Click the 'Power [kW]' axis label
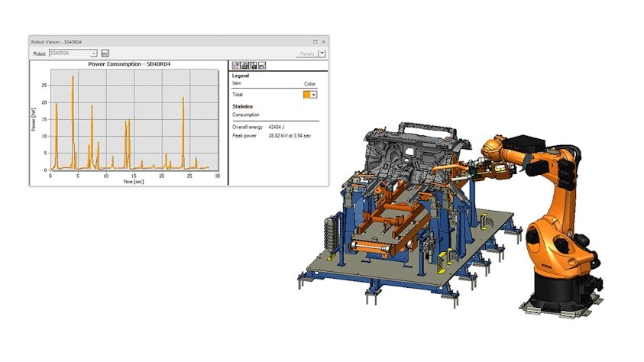The height and width of the screenshot is (362, 644). (x=34, y=119)
